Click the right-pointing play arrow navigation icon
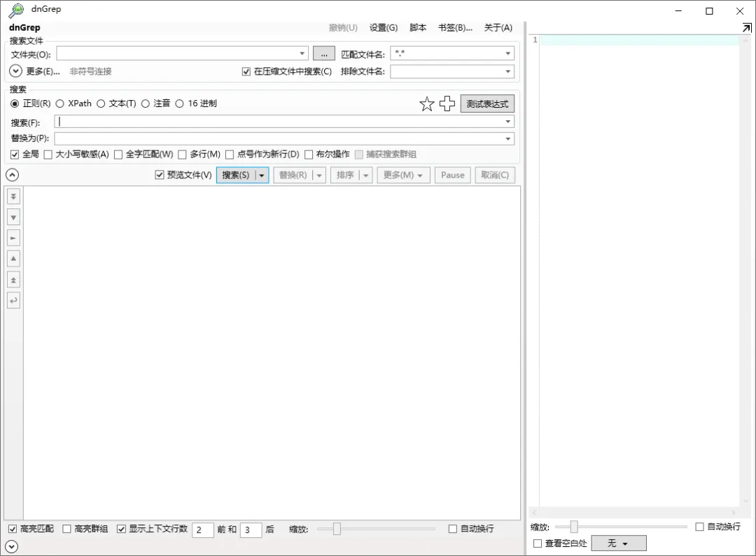The image size is (756, 556). click(13, 238)
